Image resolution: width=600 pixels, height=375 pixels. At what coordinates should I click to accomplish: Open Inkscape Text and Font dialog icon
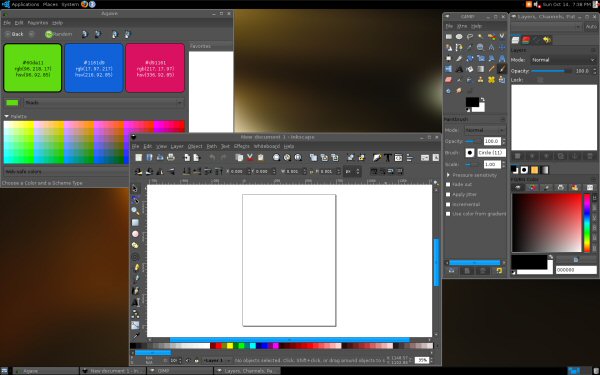[x=388, y=158]
